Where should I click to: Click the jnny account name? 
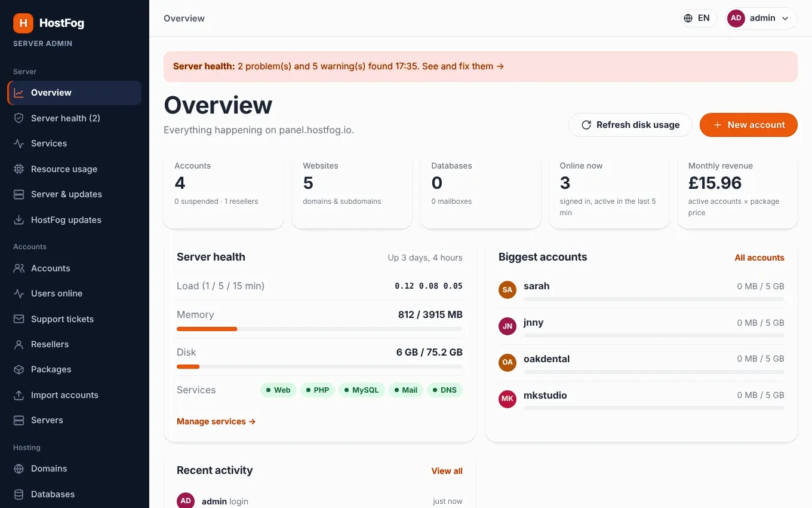coord(534,322)
